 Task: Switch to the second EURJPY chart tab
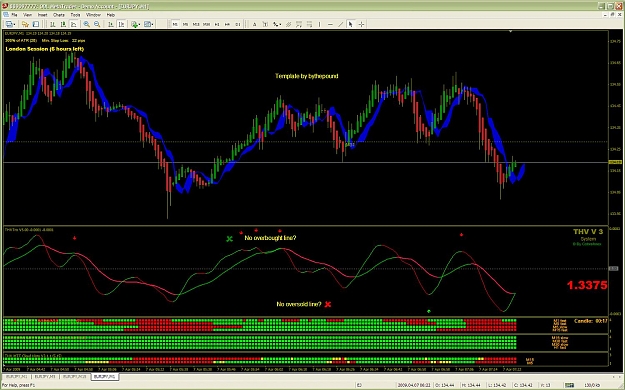[x=45, y=376]
